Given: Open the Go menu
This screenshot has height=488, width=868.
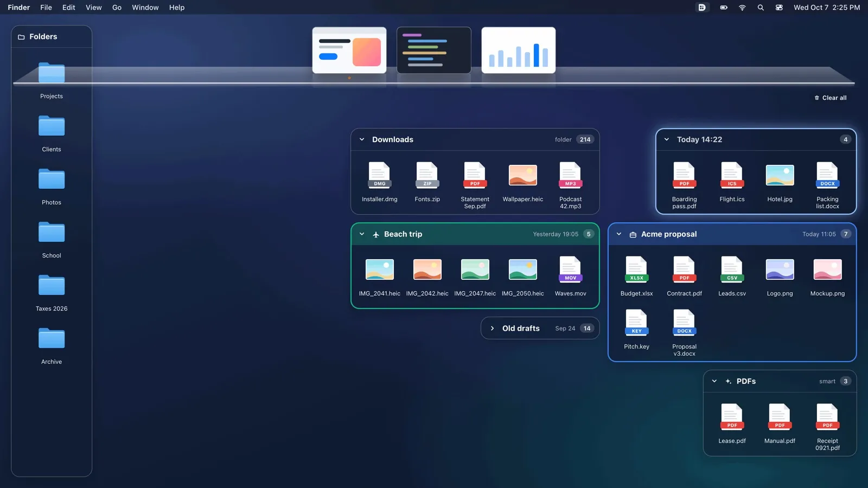Looking at the screenshot, I should pyautogui.click(x=117, y=8).
